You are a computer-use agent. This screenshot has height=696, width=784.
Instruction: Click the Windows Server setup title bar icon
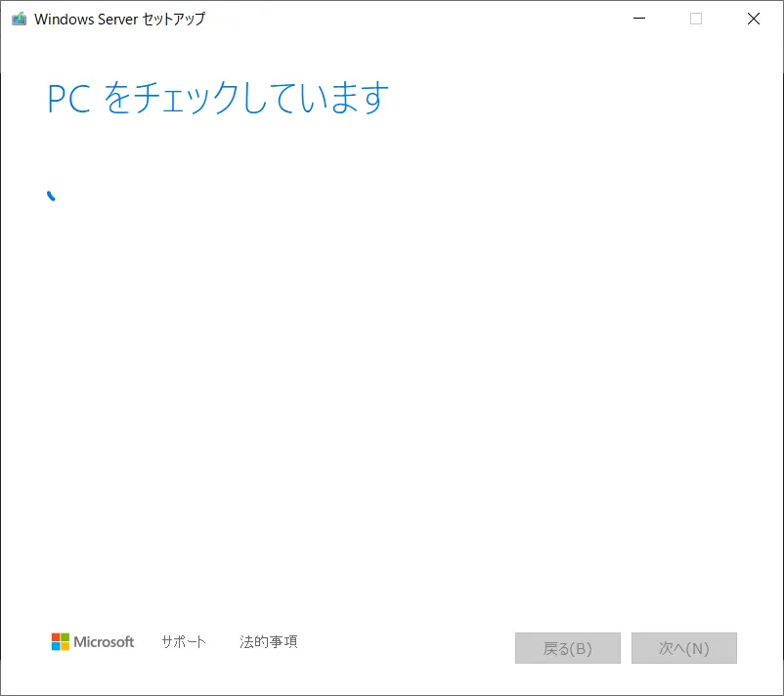click(x=19, y=19)
